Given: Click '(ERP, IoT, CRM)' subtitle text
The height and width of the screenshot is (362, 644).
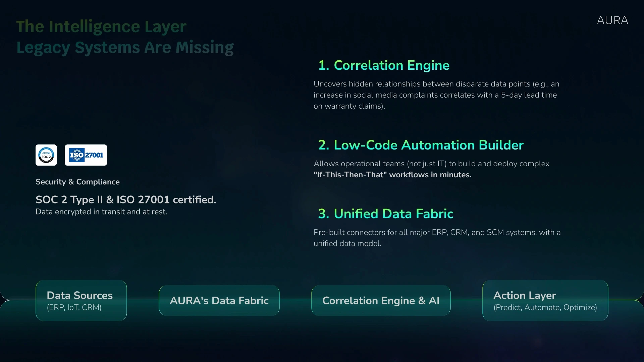Looking at the screenshot, I should pos(74,308).
